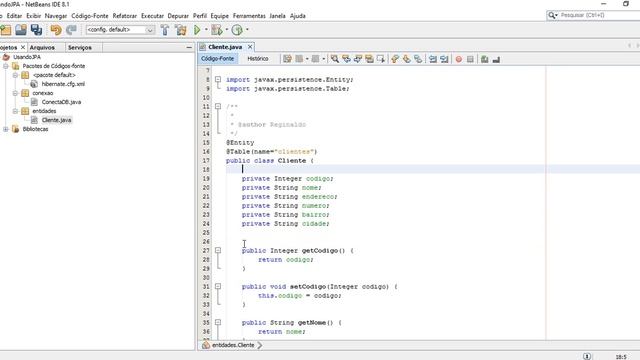
Task: Click the Build Project hammer icon
Action: (164, 30)
